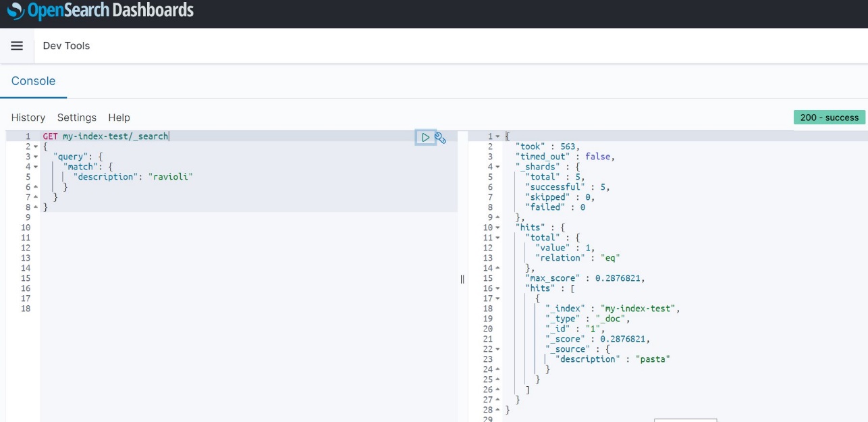Open the Help panel

point(119,117)
